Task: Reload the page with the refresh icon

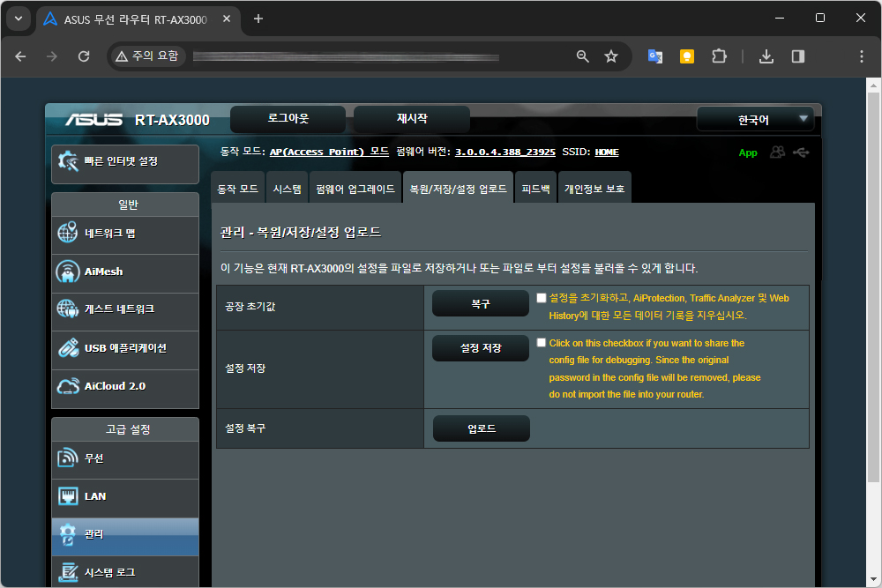Action: pyautogui.click(x=84, y=56)
